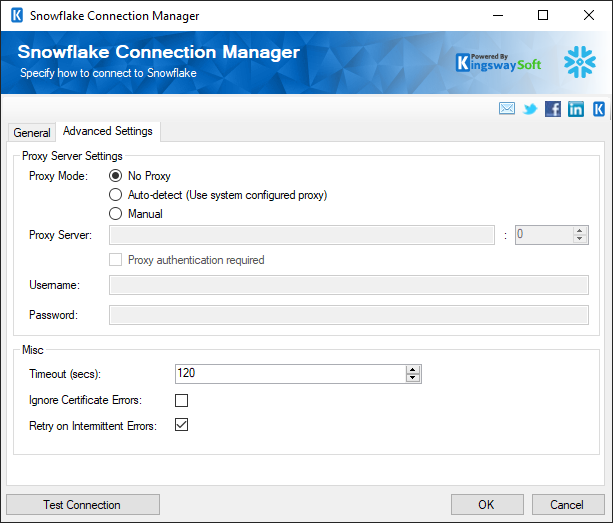Increase proxy port with up arrow
The height and width of the screenshot is (523, 613).
point(579,231)
